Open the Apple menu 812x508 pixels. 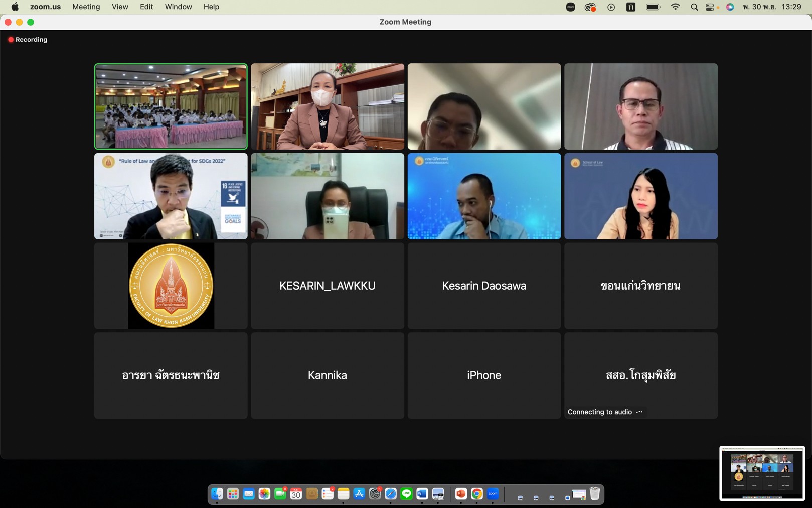pos(15,7)
